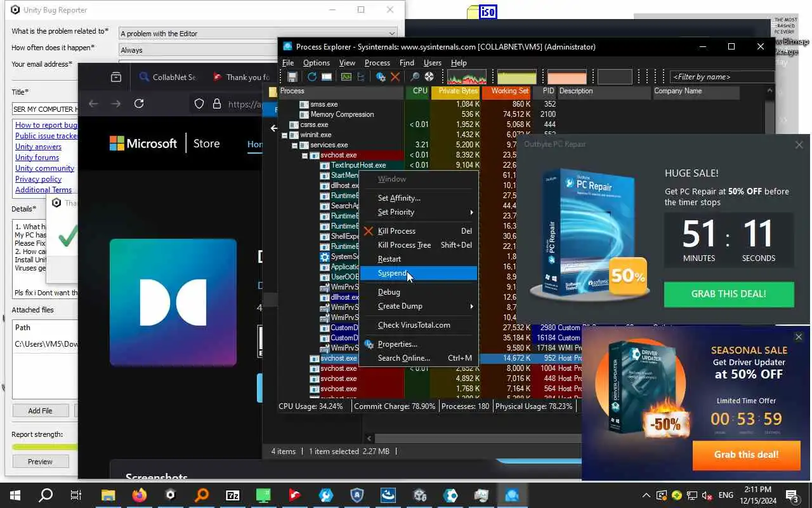Click orange 'Grab this deal!' button
The width and height of the screenshot is (812, 508).
click(x=746, y=455)
